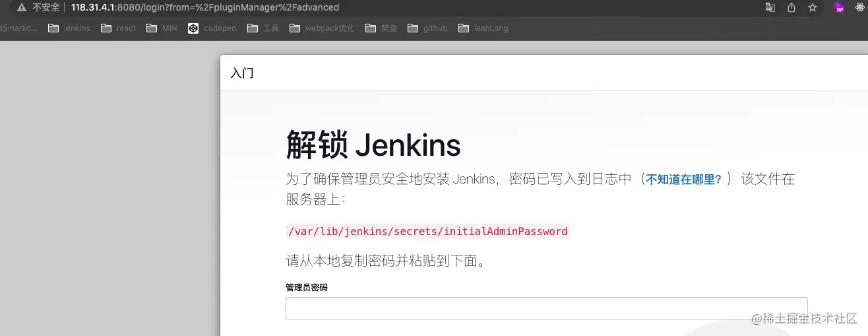868x336 pixels.
Task: Click the 解锁 Jenkins heading
Action: (373, 145)
